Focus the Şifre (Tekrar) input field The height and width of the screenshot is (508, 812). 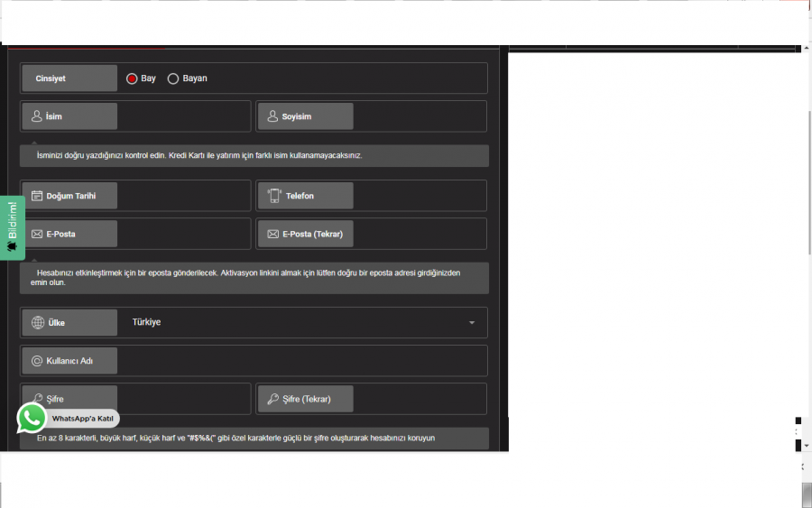420,399
